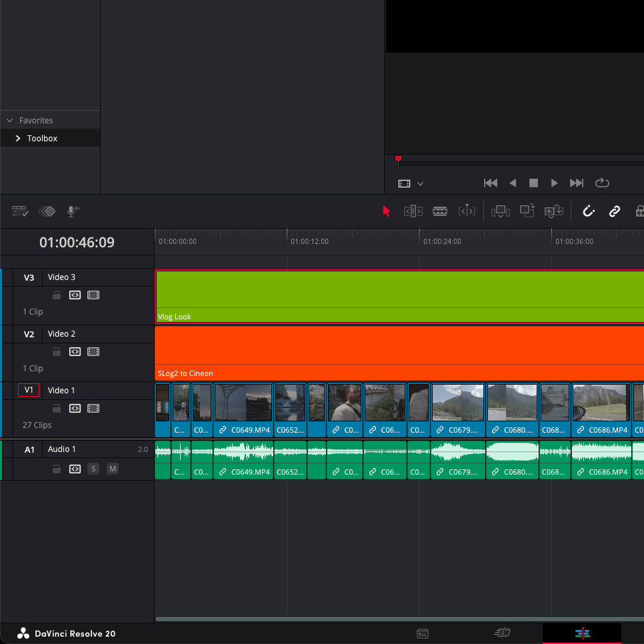Lock the Video 3 track
This screenshot has width=644, height=644.
[x=56, y=295]
